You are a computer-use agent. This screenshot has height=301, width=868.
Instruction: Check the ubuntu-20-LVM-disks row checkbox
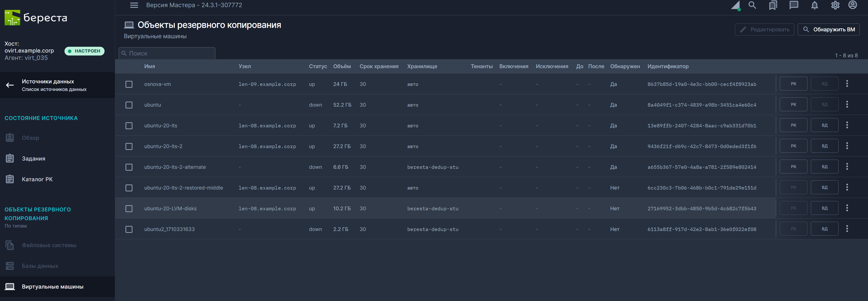point(129,209)
